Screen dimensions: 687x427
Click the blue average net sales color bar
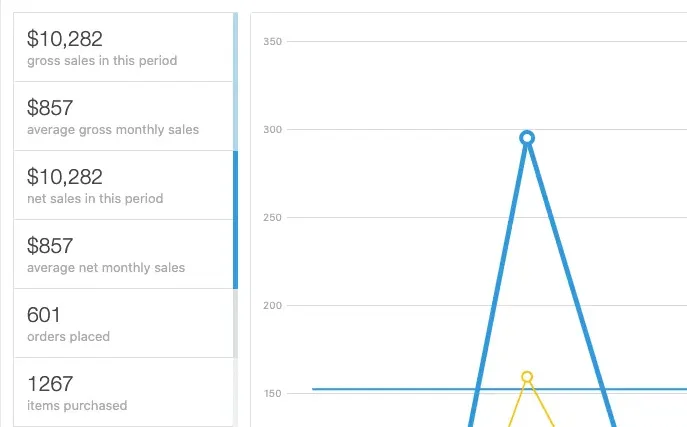(x=235, y=254)
